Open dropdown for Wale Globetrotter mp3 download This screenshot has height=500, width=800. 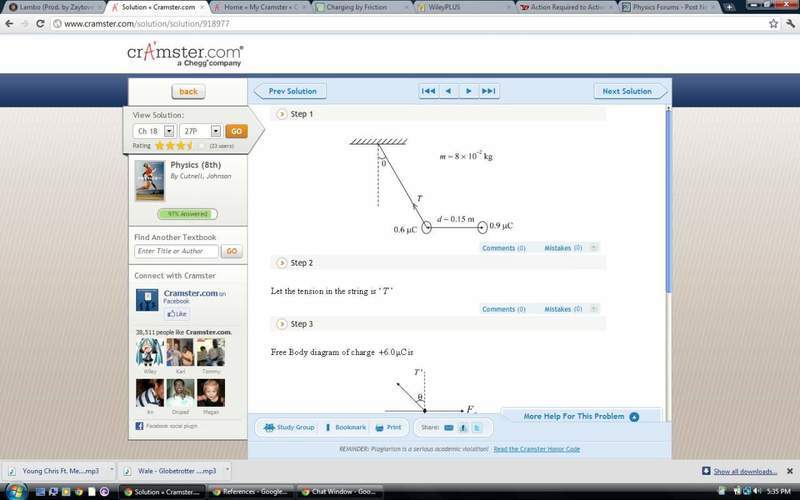(x=228, y=470)
